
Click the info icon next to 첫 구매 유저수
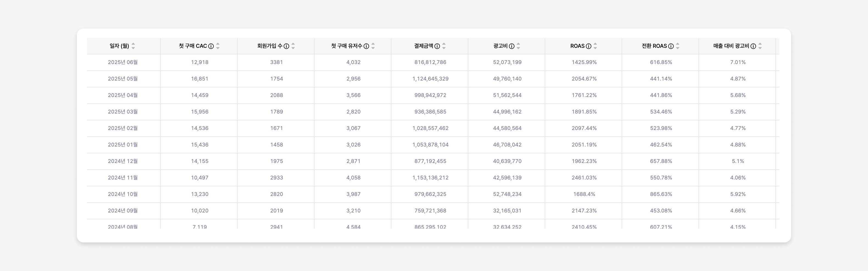click(x=366, y=46)
